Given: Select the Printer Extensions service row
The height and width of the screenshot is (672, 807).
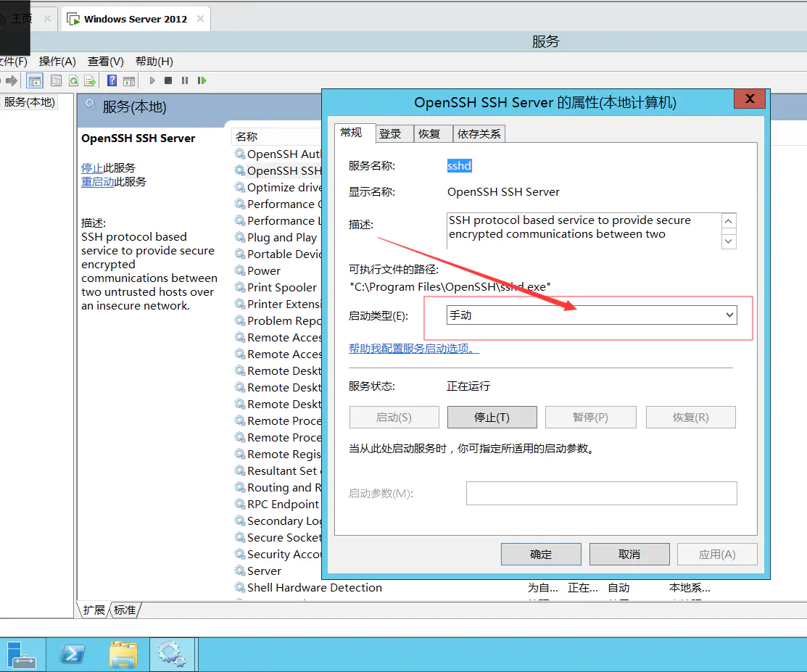Looking at the screenshot, I should click(278, 304).
